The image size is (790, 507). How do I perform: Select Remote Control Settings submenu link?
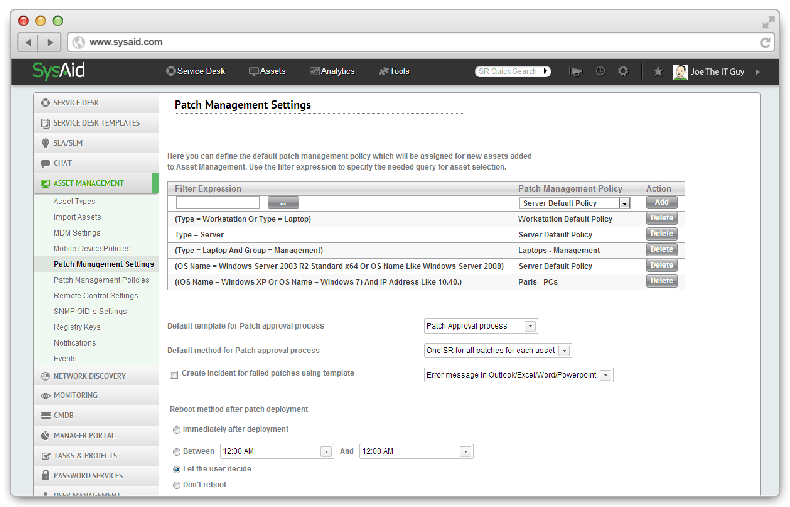click(96, 295)
